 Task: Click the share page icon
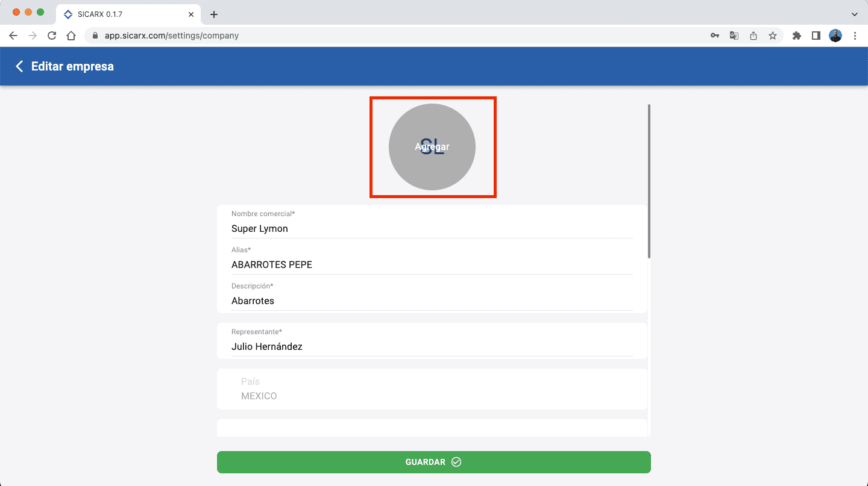click(x=753, y=36)
